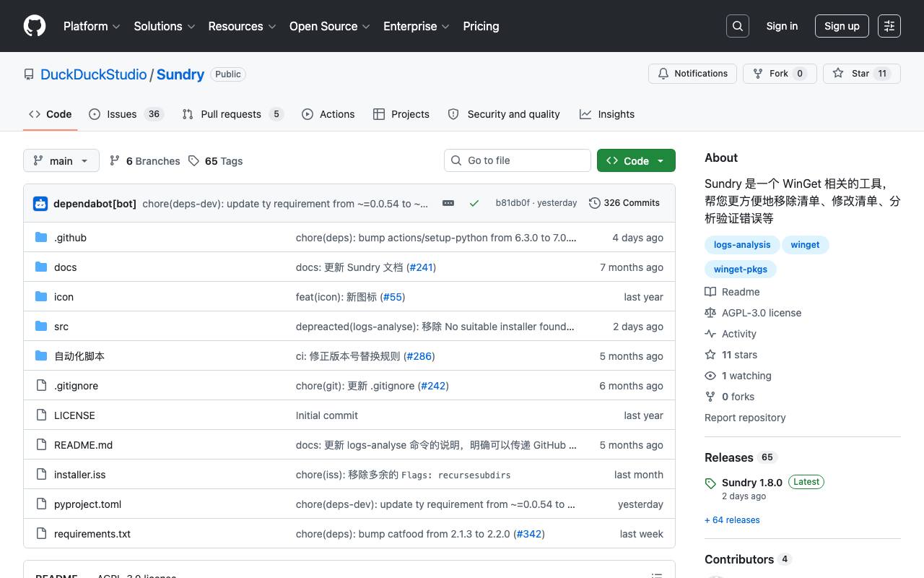
Task: Click Sign in
Action: [782, 26]
